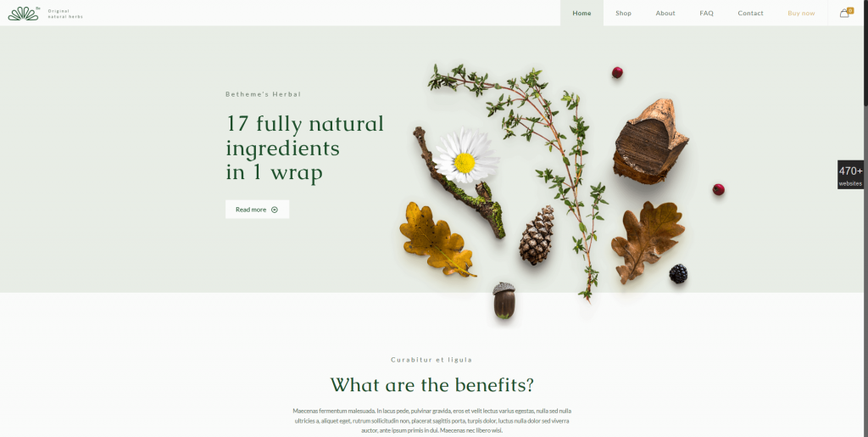Click the Read more button

[x=257, y=210]
